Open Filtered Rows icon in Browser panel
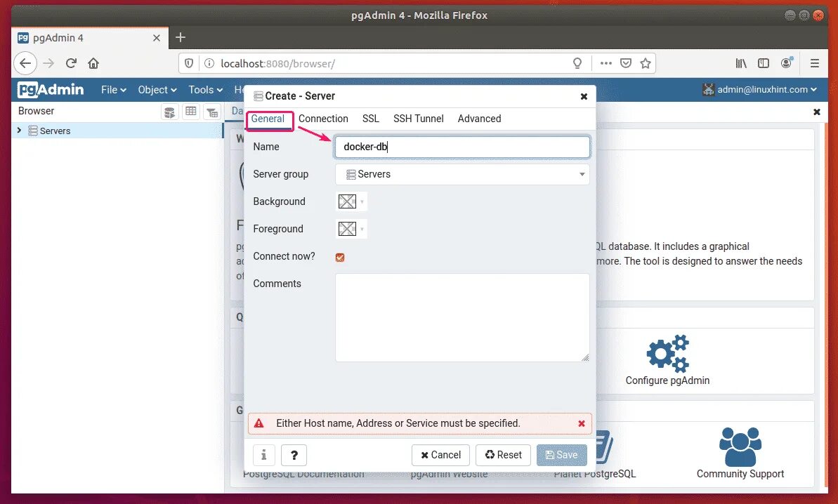Viewport: 838px width, 504px height. point(212,112)
